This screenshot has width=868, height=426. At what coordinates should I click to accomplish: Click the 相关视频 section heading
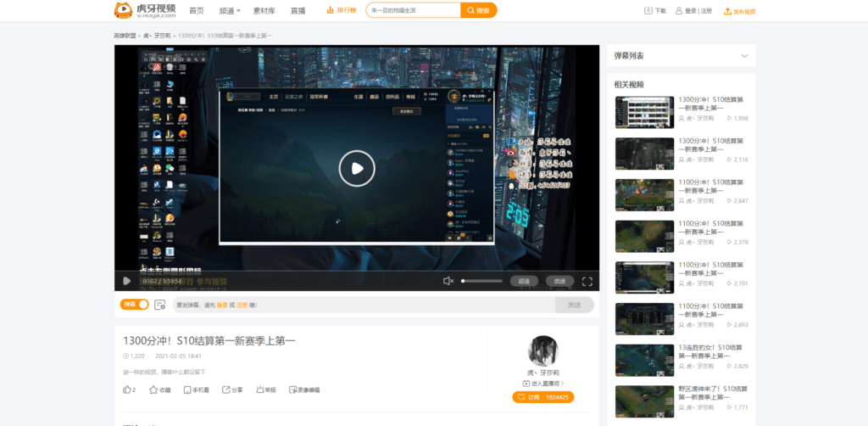point(629,85)
